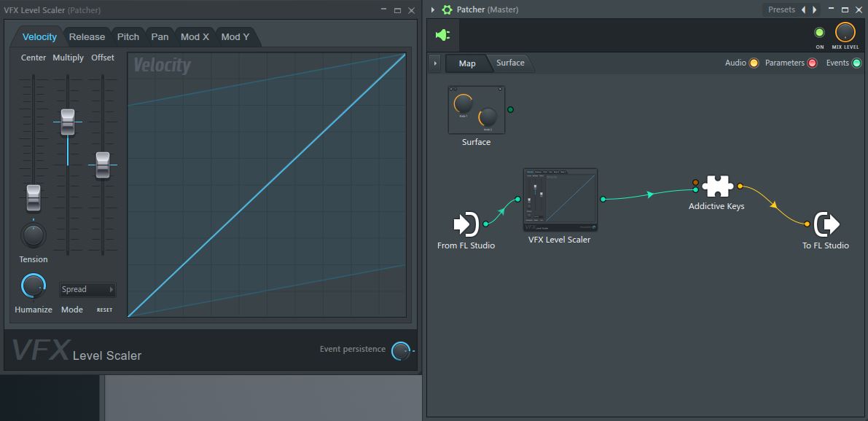
Task: Go to next preset arrow
Action: click(814, 10)
